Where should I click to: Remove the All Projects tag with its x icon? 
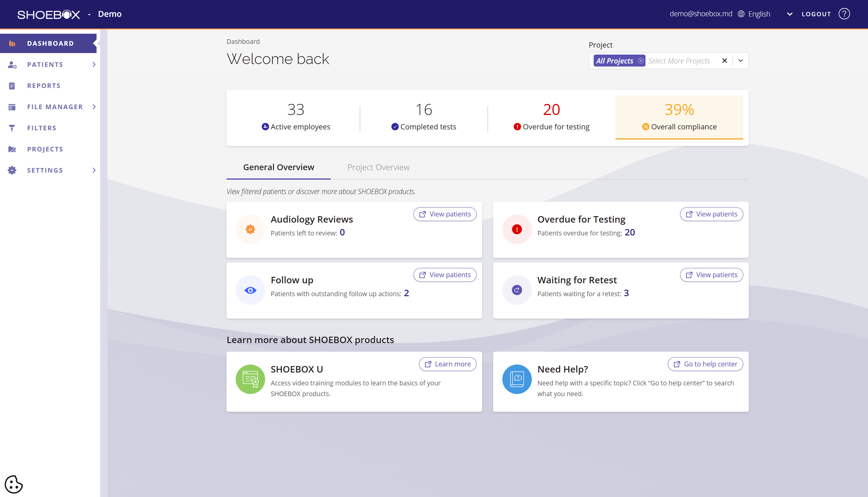(x=640, y=61)
